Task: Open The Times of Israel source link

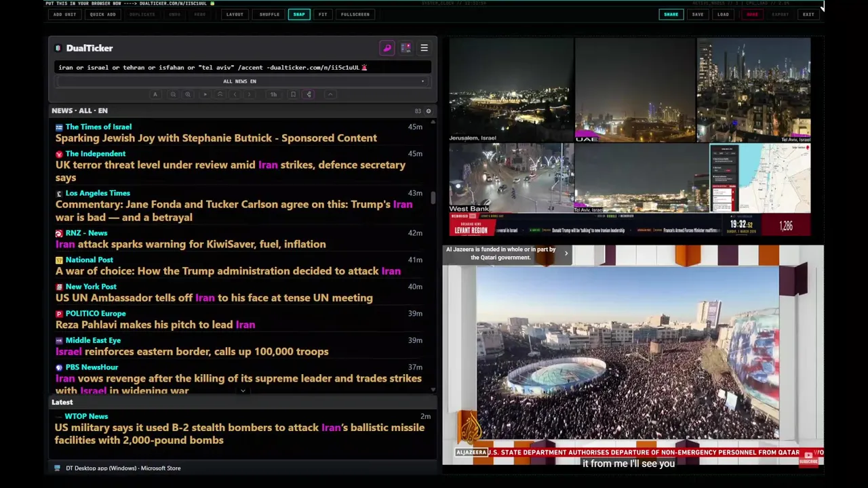Action: pyautogui.click(x=98, y=127)
